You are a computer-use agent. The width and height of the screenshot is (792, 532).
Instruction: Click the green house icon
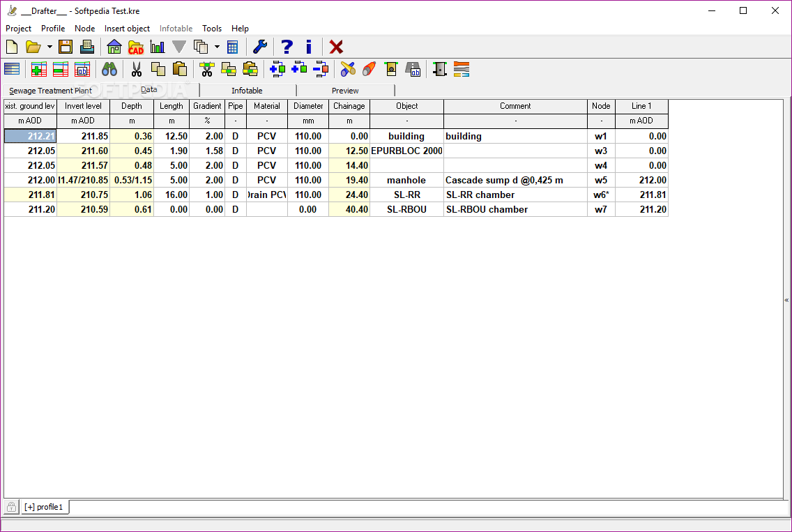[114, 47]
